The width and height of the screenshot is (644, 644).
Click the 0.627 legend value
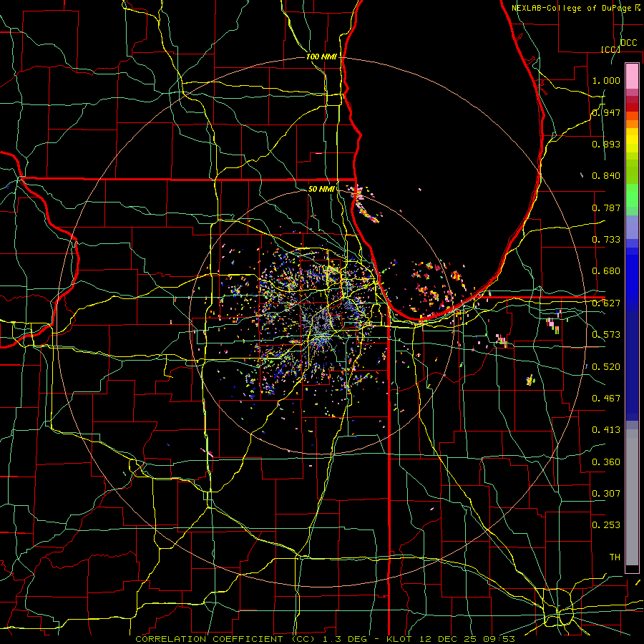[x=606, y=303]
